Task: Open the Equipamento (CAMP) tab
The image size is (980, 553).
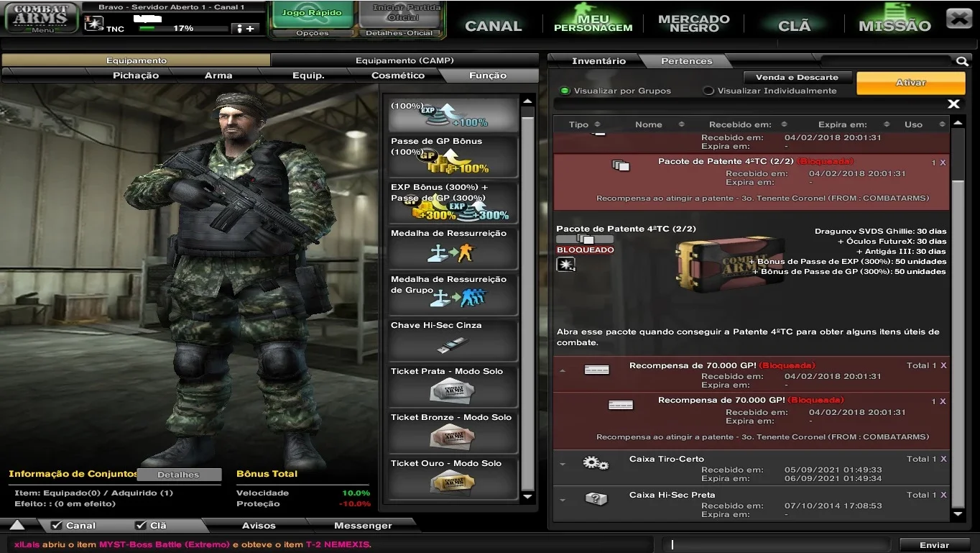Action: coord(405,60)
